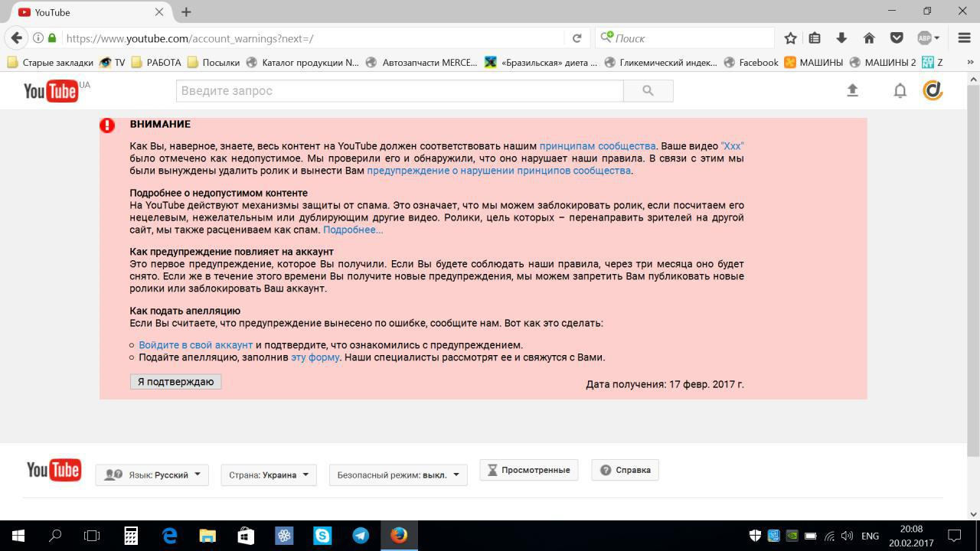
Task: Open the Каталог продукции N... bookmark
Action: point(302,62)
